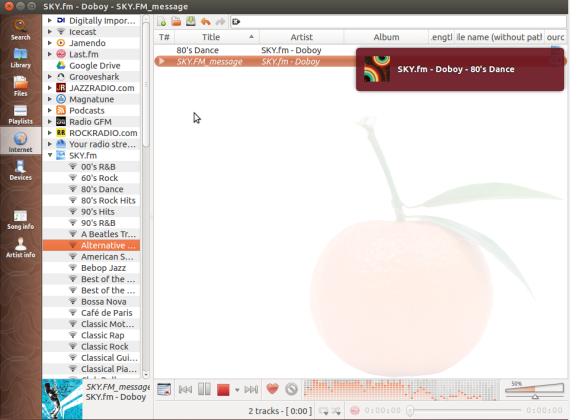
Task: Expand the ROCKRADIO.com node
Action: tap(50, 133)
